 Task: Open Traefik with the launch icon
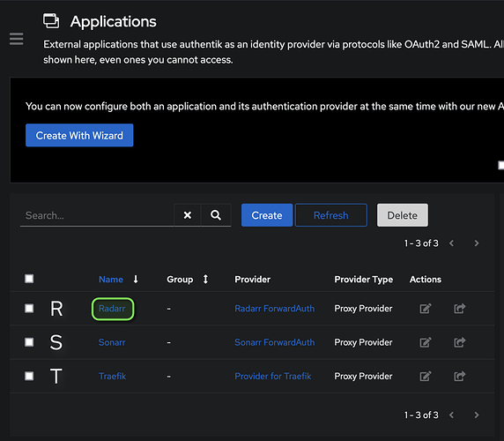[460, 376]
